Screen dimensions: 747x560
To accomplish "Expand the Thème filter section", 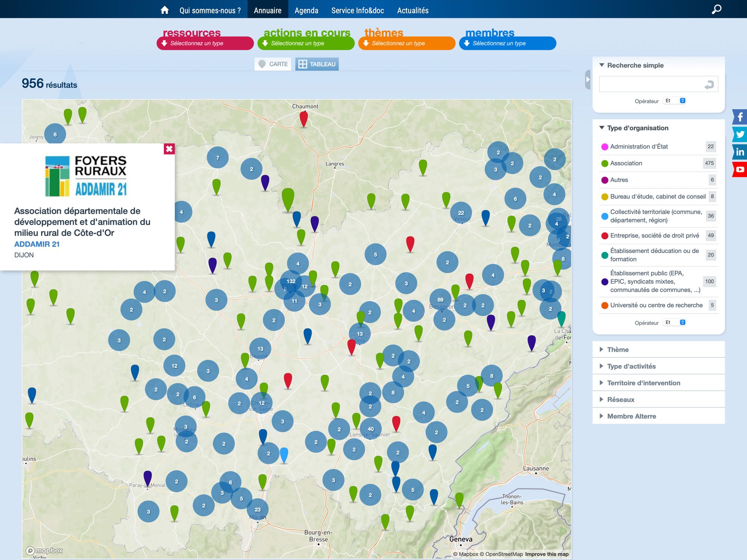I will (x=618, y=350).
